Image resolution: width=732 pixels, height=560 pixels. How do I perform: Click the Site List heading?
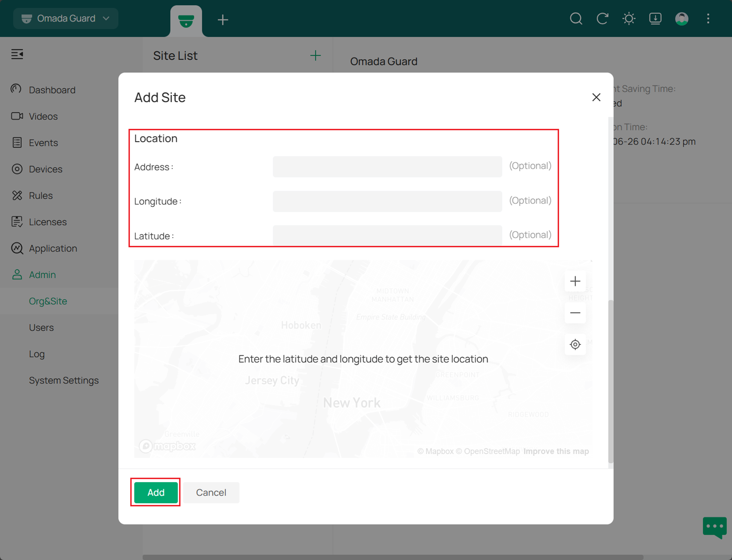tap(175, 56)
